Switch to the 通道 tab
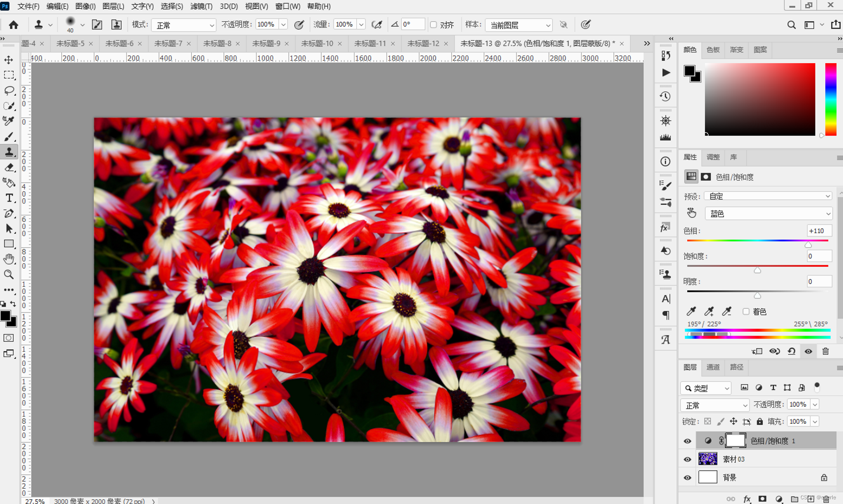This screenshot has height=504, width=843. coord(713,367)
